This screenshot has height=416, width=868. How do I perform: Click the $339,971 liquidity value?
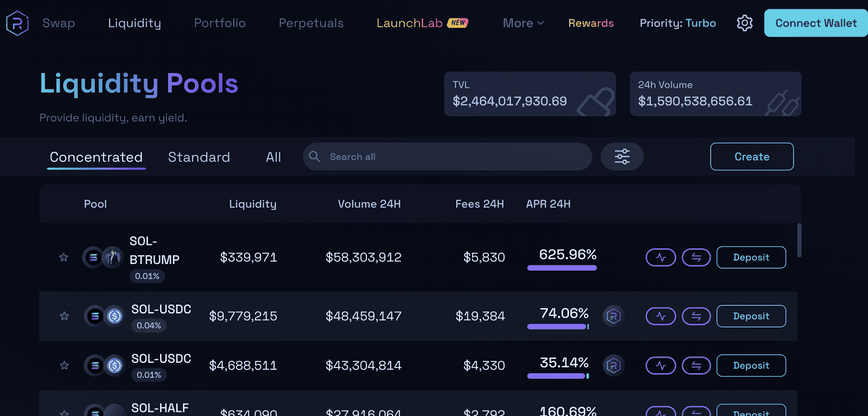tap(249, 257)
